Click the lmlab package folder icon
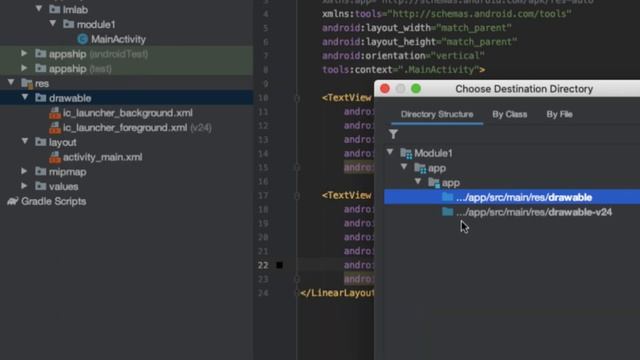Image resolution: width=640 pixels, height=360 pixels. 55,9
